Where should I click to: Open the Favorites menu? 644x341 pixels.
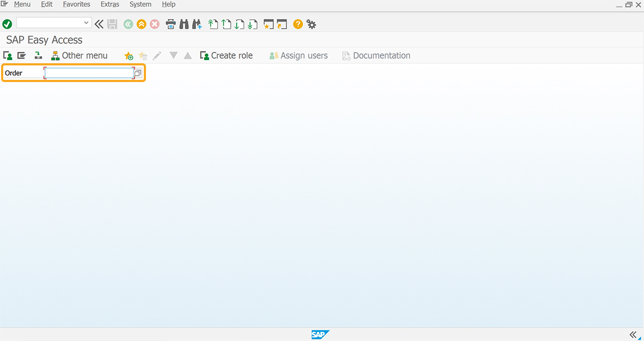point(77,4)
